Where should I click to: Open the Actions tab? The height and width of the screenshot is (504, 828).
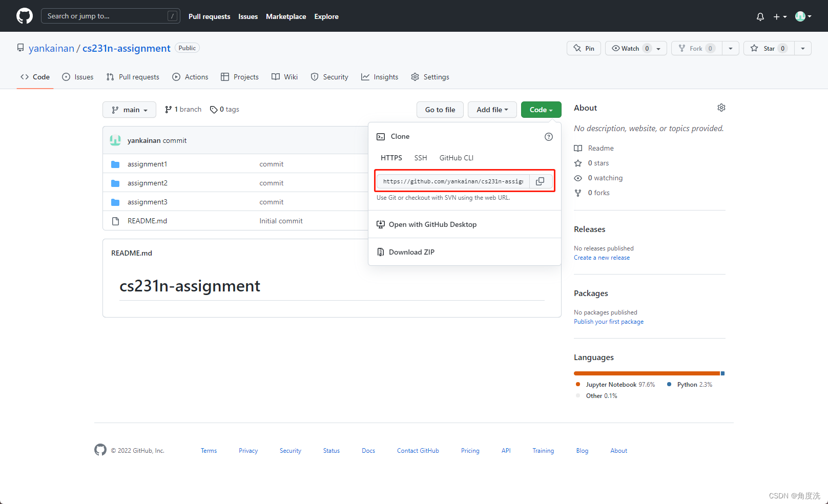click(x=191, y=77)
